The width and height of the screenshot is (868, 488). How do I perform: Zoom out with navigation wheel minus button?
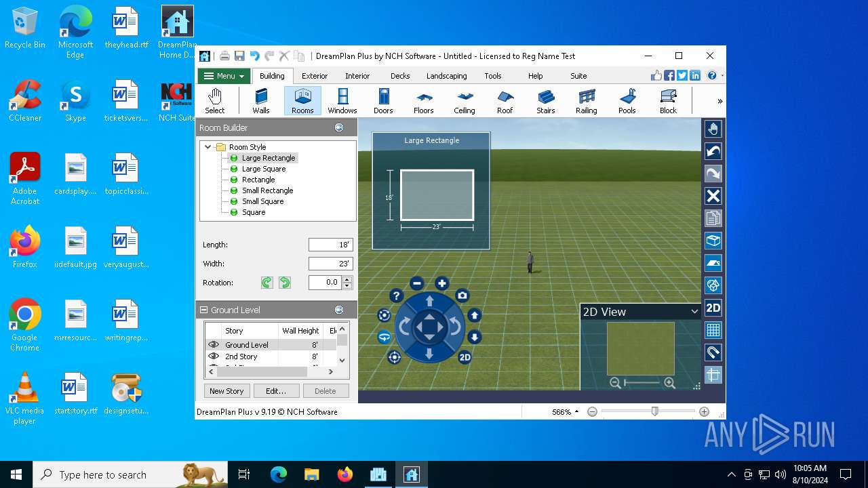coord(417,283)
